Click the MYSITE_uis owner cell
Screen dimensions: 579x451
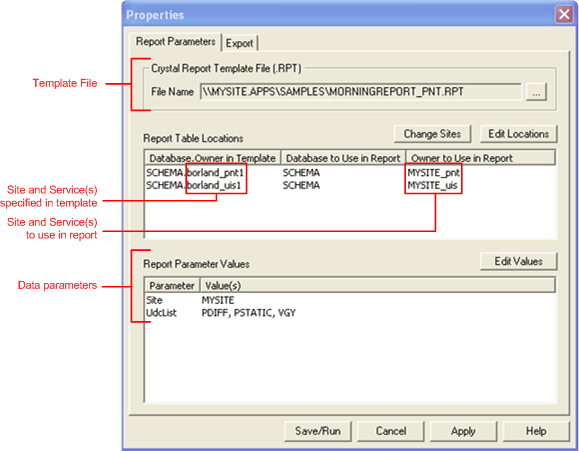(x=432, y=185)
